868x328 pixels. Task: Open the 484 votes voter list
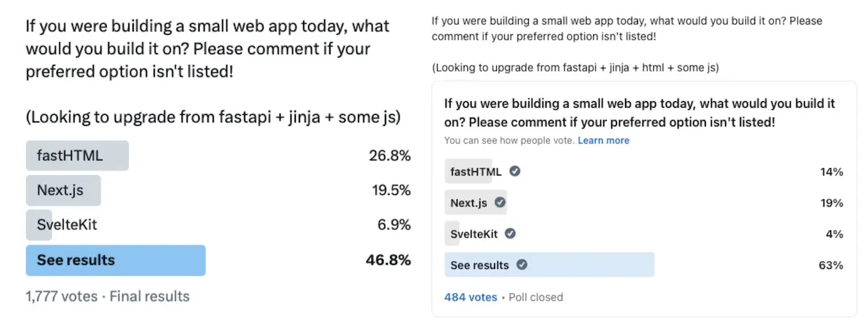470,297
